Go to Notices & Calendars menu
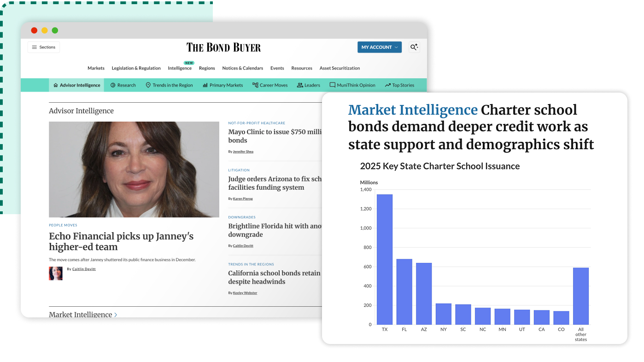The image size is (644, 362). point(242,68)
